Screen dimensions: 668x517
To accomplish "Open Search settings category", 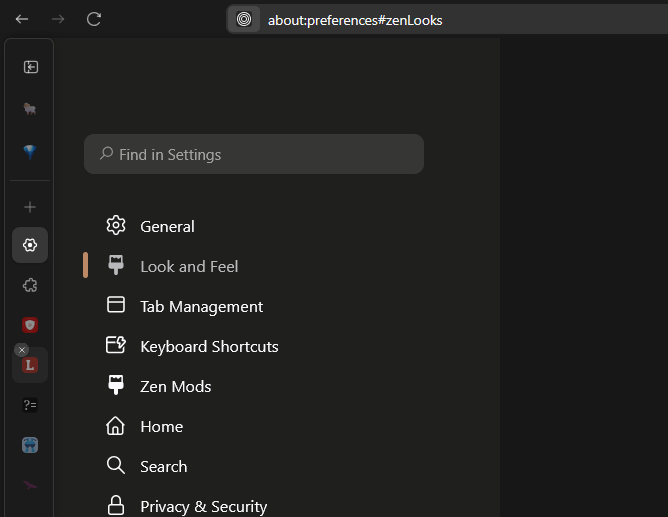I will [x=164, y=467].
